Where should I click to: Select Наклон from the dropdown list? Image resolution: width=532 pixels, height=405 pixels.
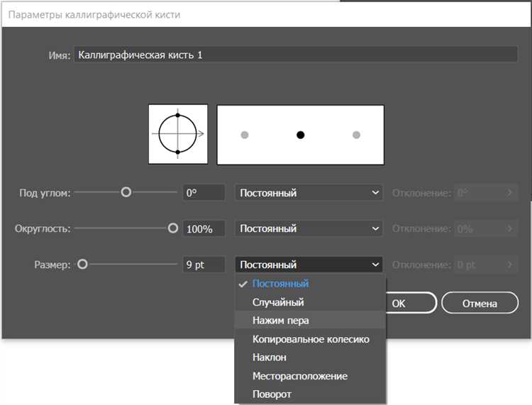click(270, 357)
